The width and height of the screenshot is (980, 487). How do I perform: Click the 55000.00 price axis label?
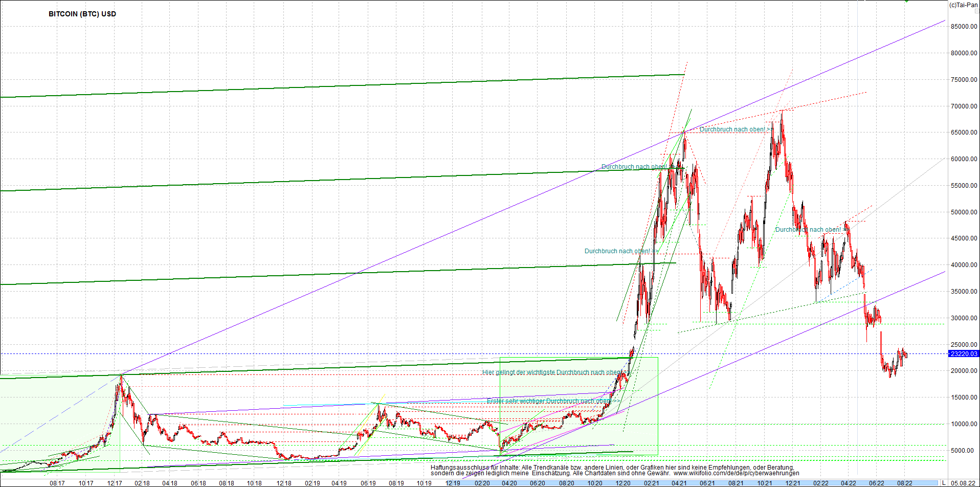pyautogui.click(x=964, y=186)
